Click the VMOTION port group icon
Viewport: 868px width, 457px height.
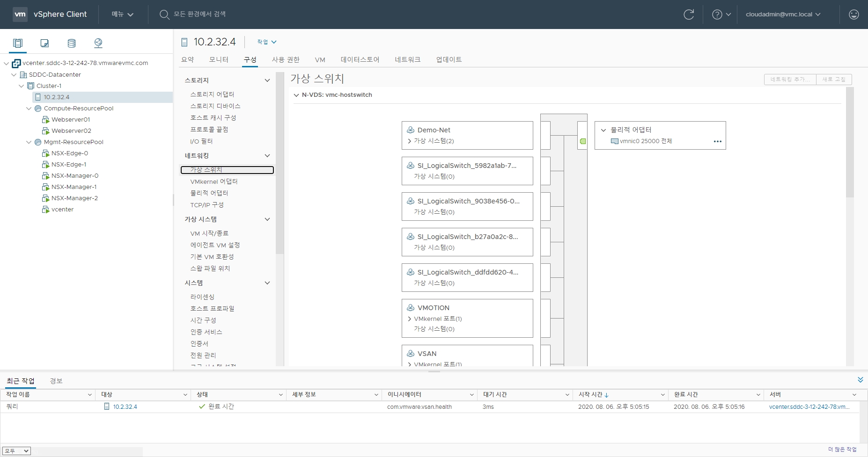411,308
